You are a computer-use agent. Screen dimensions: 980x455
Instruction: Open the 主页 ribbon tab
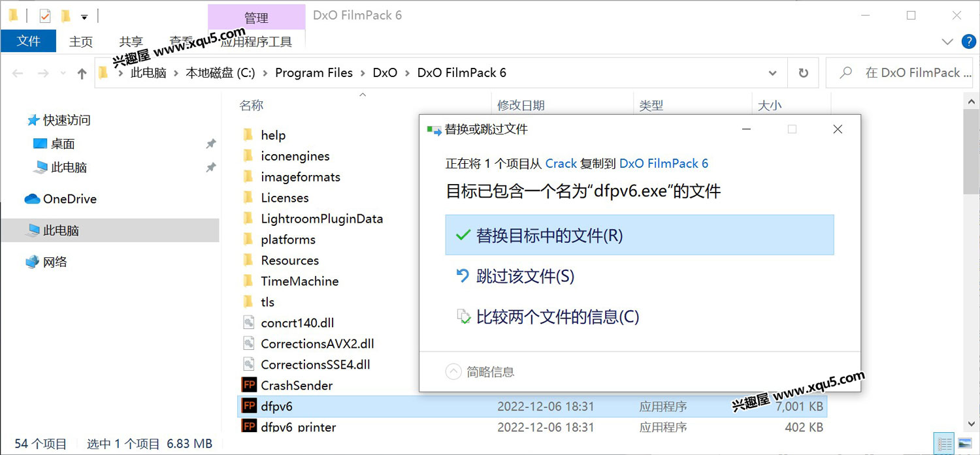point(81,42)
